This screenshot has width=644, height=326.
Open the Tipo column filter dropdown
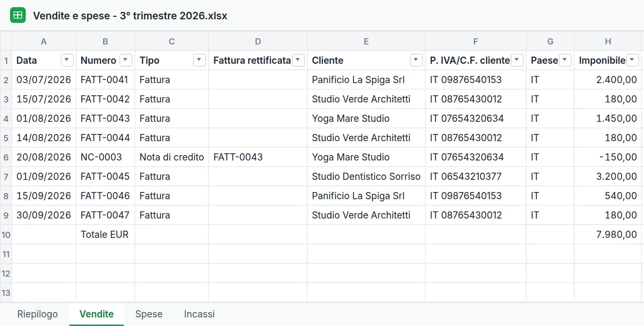click(199, 60)
